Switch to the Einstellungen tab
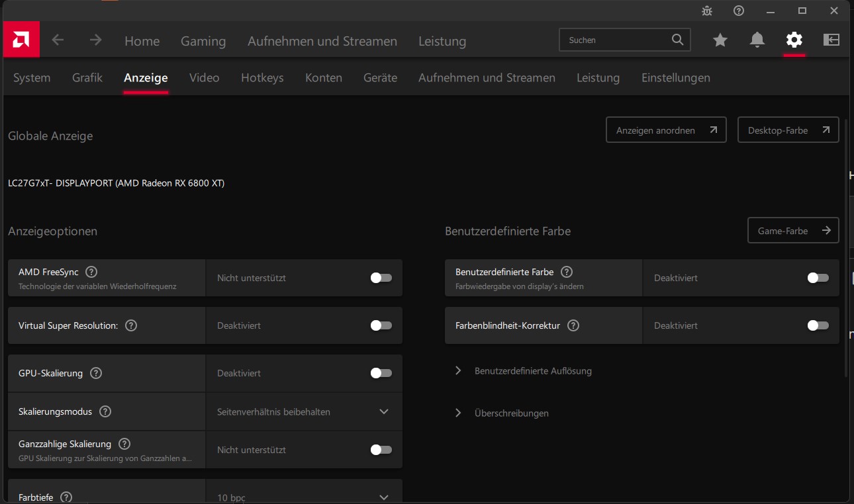This screenshot has width=854, height=504. 676,77
